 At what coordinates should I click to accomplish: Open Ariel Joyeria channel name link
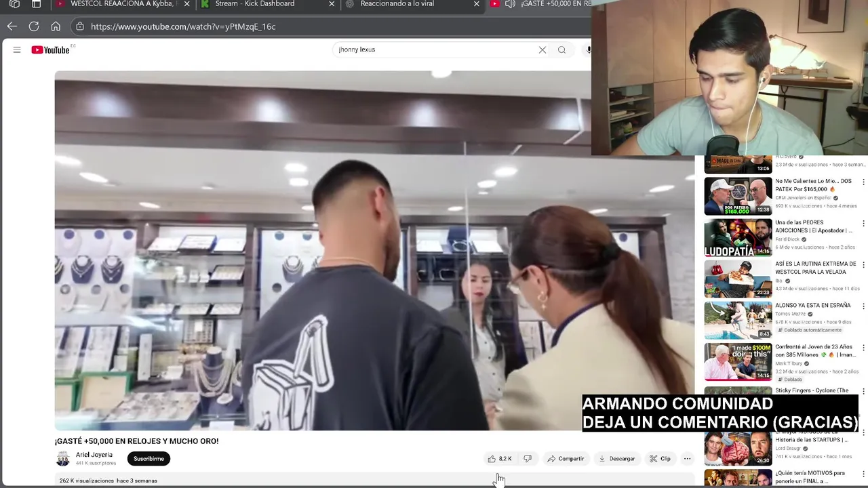click(94, 455)
